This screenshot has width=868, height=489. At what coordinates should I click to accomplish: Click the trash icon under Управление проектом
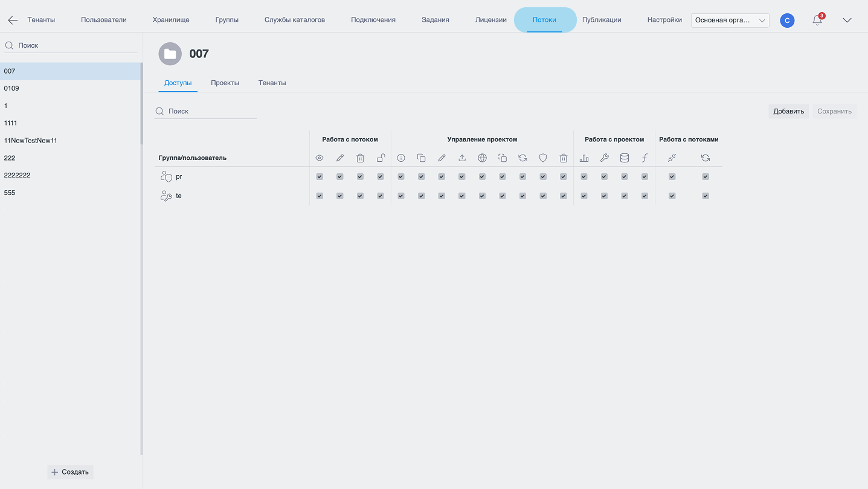564,158
